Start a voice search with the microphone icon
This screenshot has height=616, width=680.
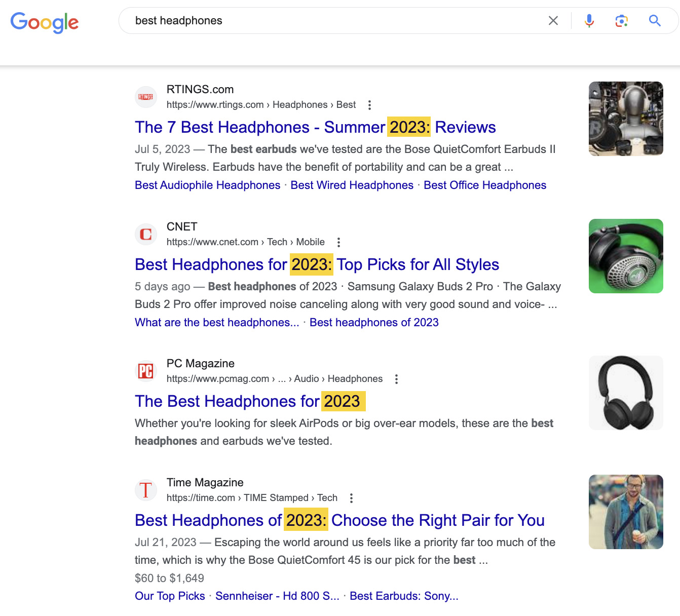point(589,21)
